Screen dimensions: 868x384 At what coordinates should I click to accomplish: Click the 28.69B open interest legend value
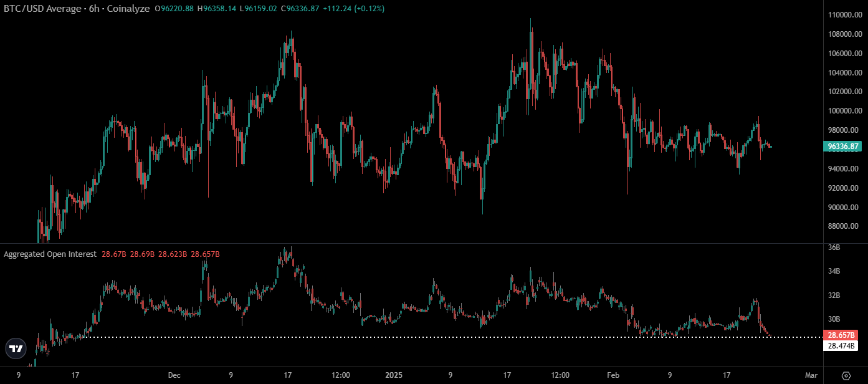point(142,254)
